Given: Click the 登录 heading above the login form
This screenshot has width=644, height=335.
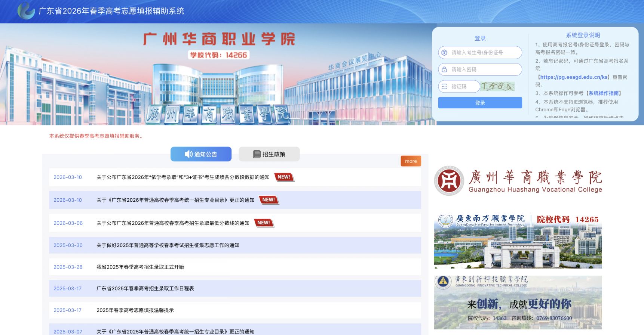Looking at the screenshot, I should (x=480, y=38).
